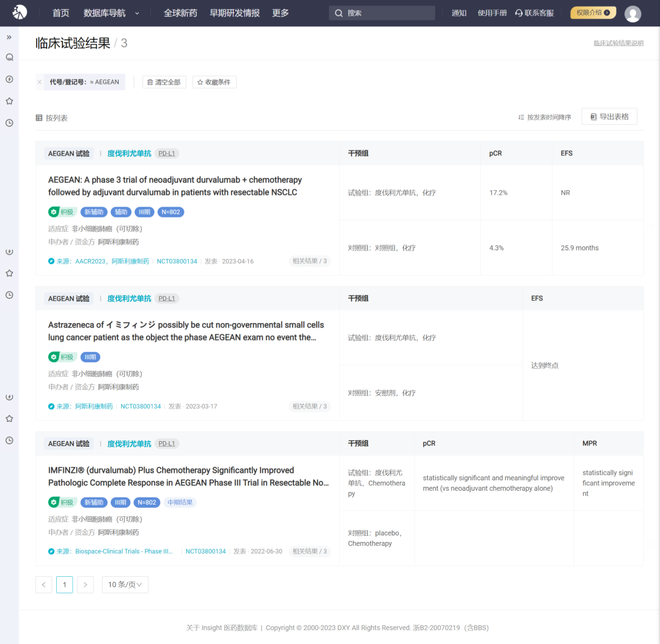Change sort order via 按发表时间降序

coord(544,117)
